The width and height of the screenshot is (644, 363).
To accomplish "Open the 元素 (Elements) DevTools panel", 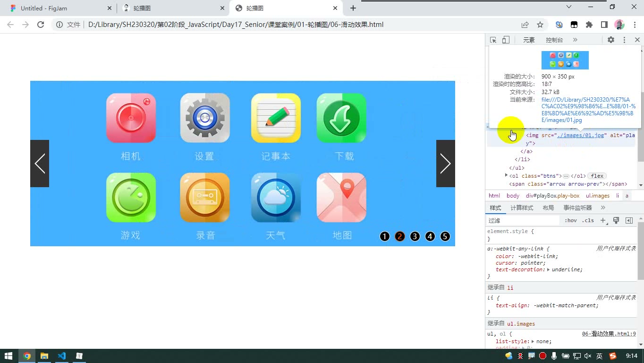I will click(529, 40).
